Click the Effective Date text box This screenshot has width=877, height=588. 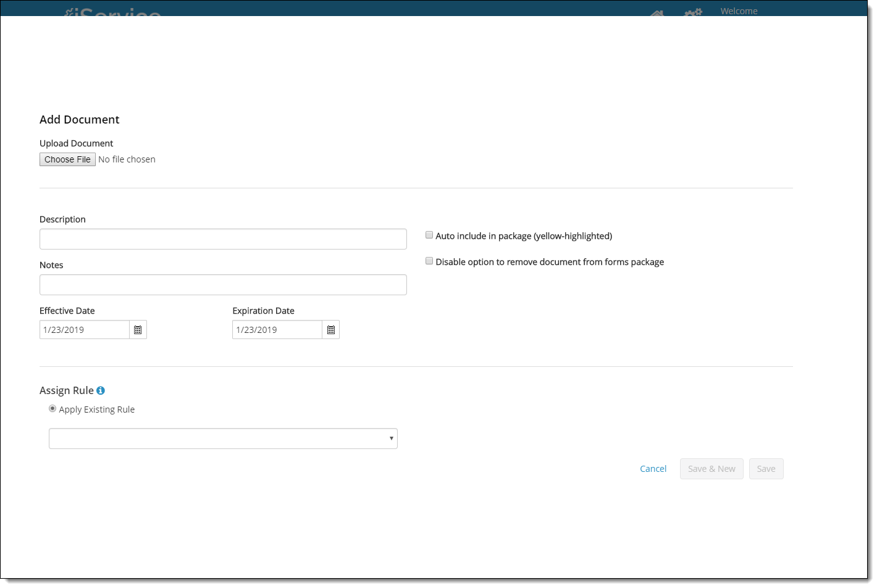(85, 330)
